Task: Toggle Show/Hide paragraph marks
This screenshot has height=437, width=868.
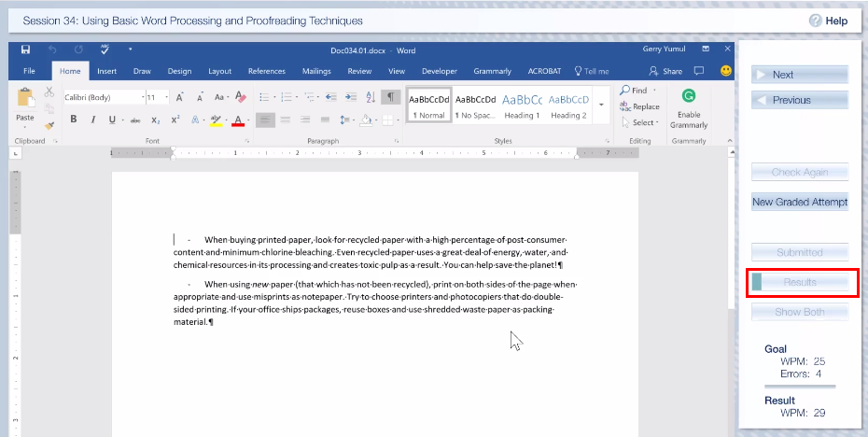Action: coord(390,97)
